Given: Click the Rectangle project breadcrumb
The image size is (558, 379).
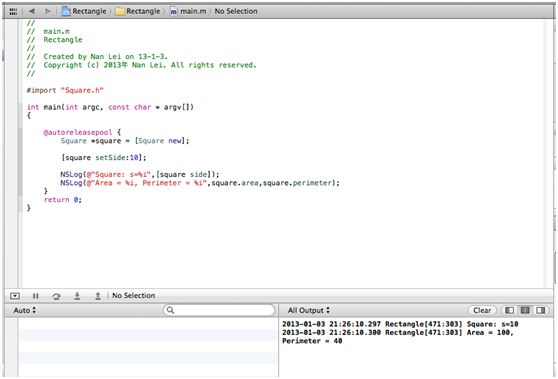Looking at the screenshot, I should tap(84, 11).
